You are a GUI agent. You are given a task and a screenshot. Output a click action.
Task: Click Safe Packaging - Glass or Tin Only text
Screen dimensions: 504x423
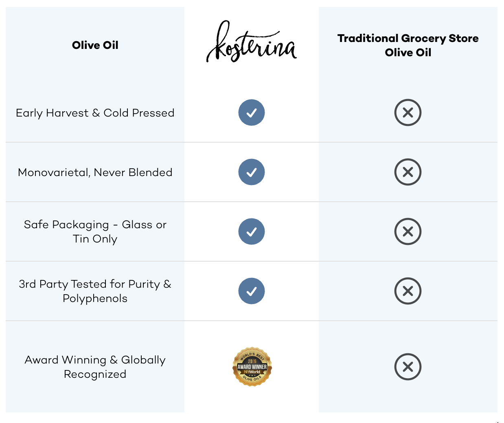click(95, 231)
